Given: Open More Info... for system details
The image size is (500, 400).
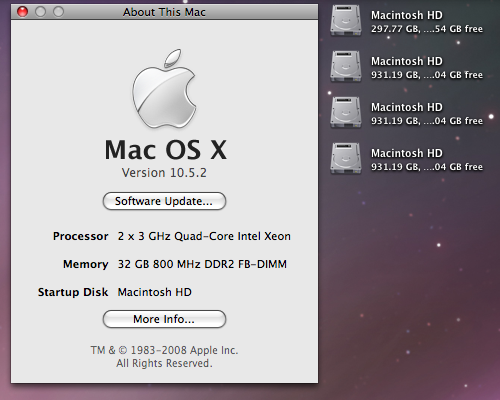Looking at the screenshot, I should pyautogui.click(x=164, y=319).
